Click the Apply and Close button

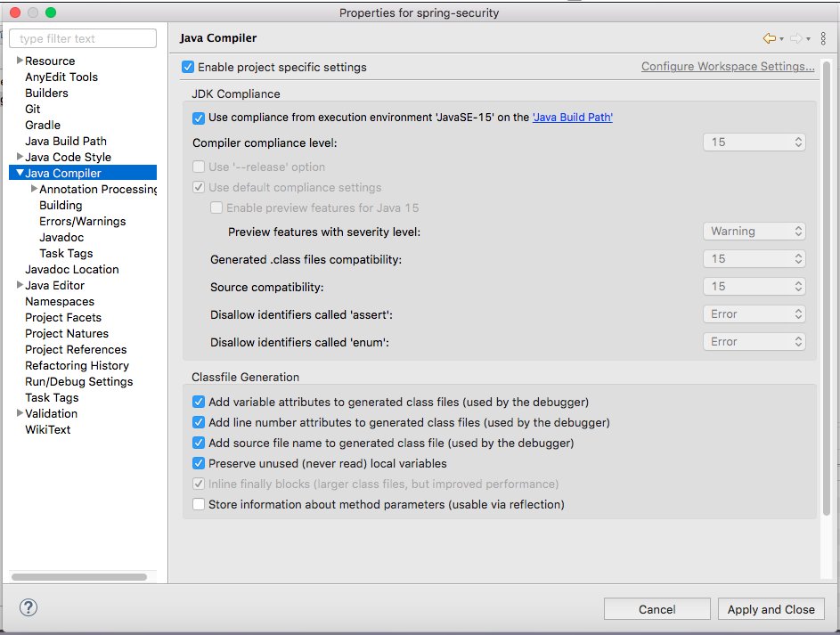click(x=771, y=609)
